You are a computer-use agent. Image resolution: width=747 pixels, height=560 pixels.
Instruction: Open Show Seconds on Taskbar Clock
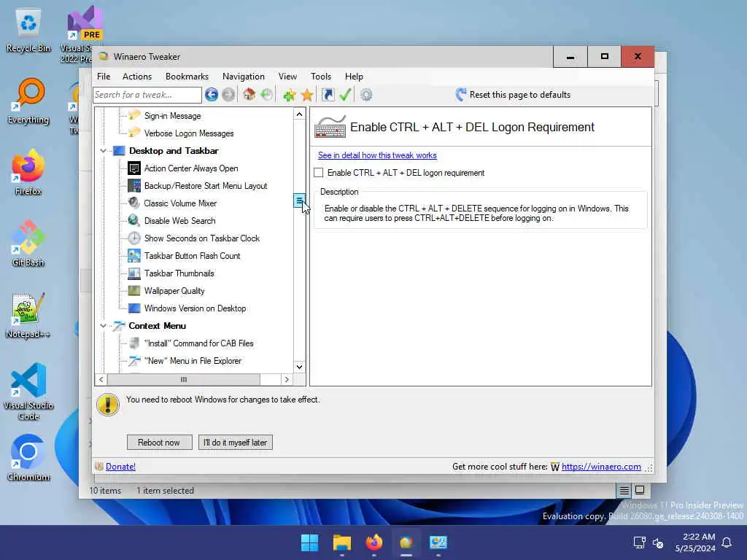201,238
